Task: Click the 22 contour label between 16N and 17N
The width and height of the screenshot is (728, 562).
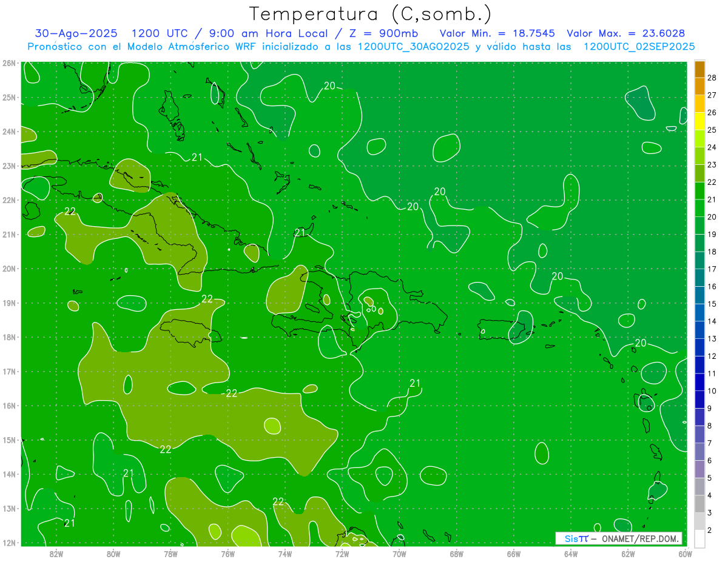Action: pos(231,393)
